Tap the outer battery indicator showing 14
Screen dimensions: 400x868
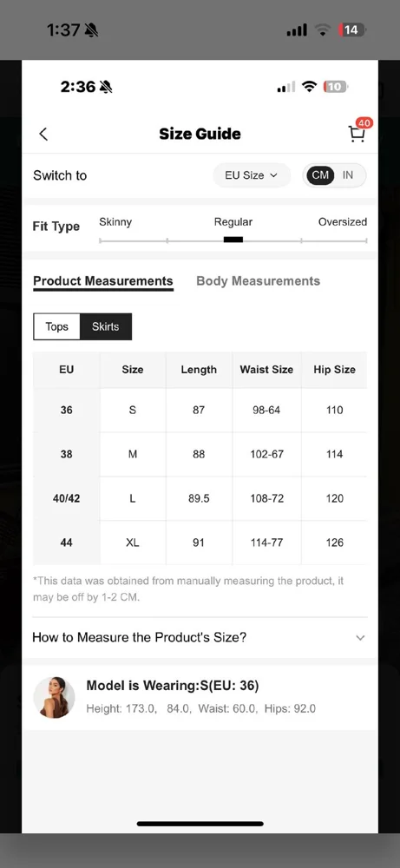(351, 30)
